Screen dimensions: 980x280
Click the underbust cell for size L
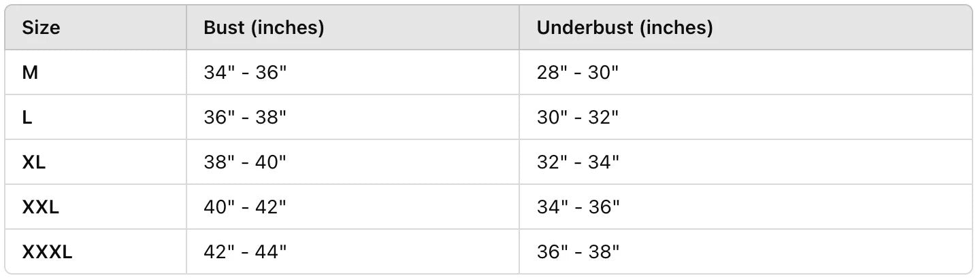click(578, 118)
